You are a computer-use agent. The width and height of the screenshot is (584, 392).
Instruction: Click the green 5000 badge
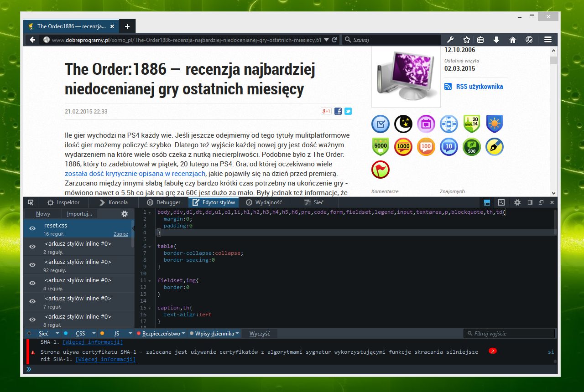click(381, 147)
